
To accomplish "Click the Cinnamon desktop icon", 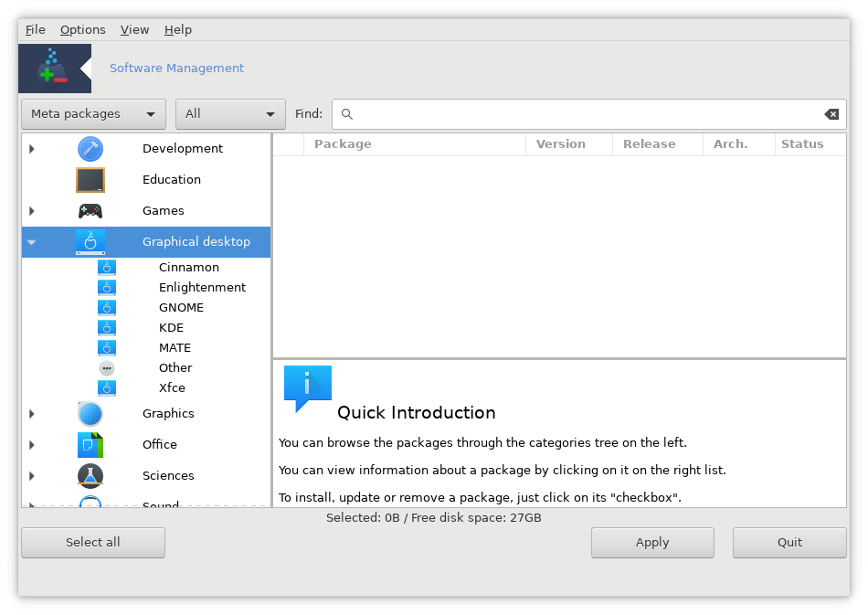I will 107,268.
